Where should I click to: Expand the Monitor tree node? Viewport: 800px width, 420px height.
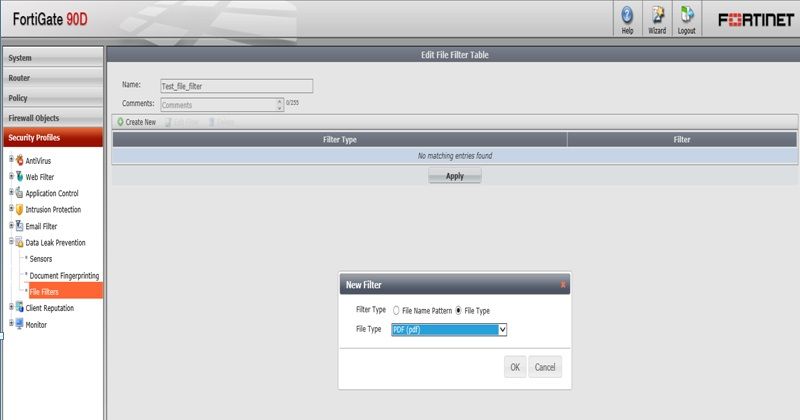[11, 323]
